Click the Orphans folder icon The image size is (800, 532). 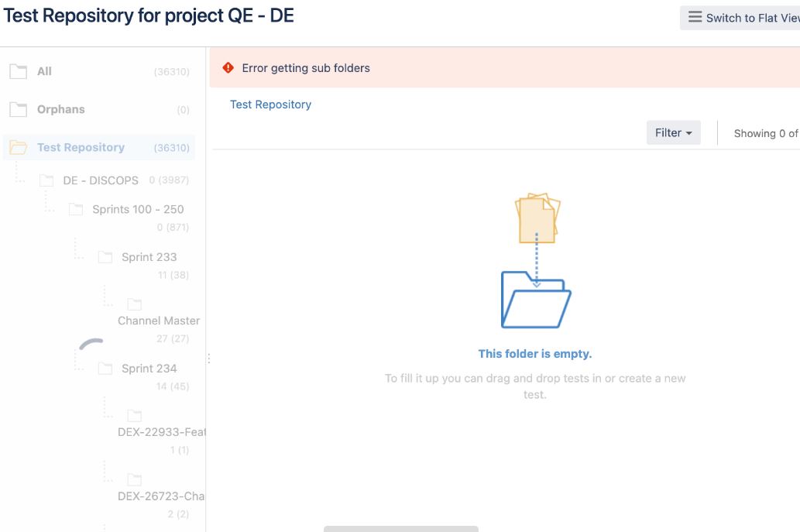click(18, 109)
